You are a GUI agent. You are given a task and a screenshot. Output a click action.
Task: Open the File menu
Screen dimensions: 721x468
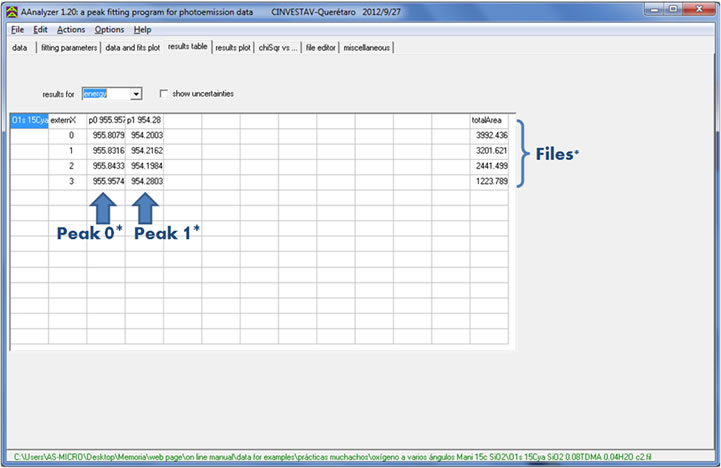coord(17,30)
